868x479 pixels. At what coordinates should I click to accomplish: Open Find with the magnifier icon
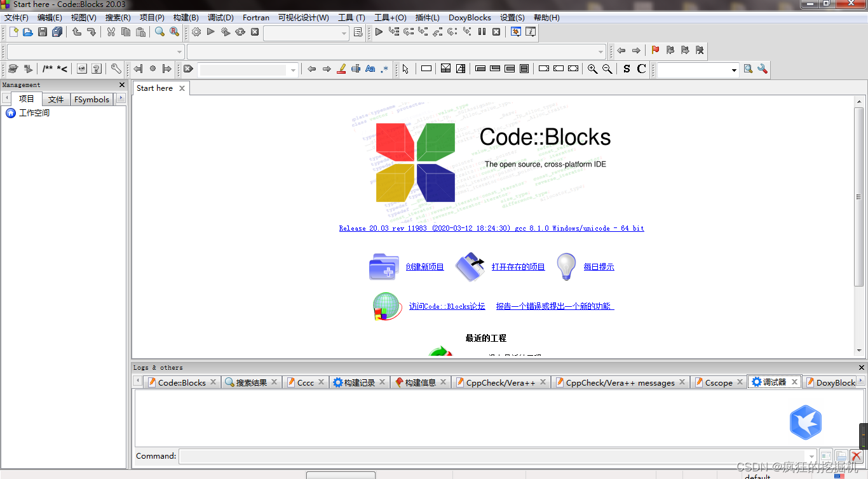point(159,32)
